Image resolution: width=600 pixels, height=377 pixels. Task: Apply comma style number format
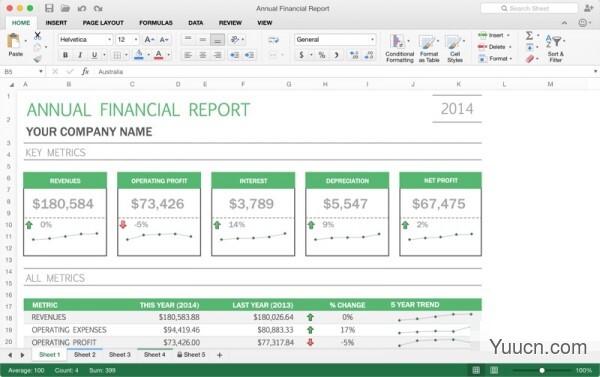tap(336, 55)
